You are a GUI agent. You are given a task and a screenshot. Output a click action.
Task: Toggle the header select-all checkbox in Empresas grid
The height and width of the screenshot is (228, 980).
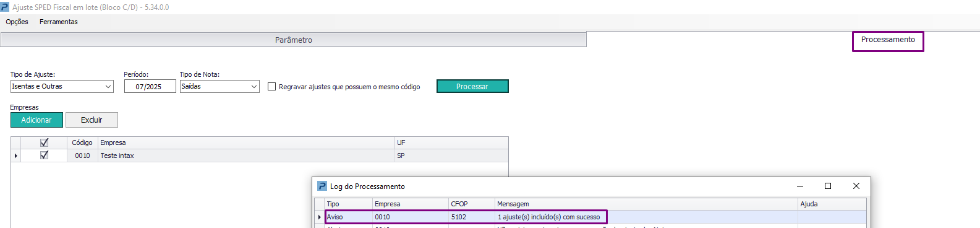tap(44, 142)
